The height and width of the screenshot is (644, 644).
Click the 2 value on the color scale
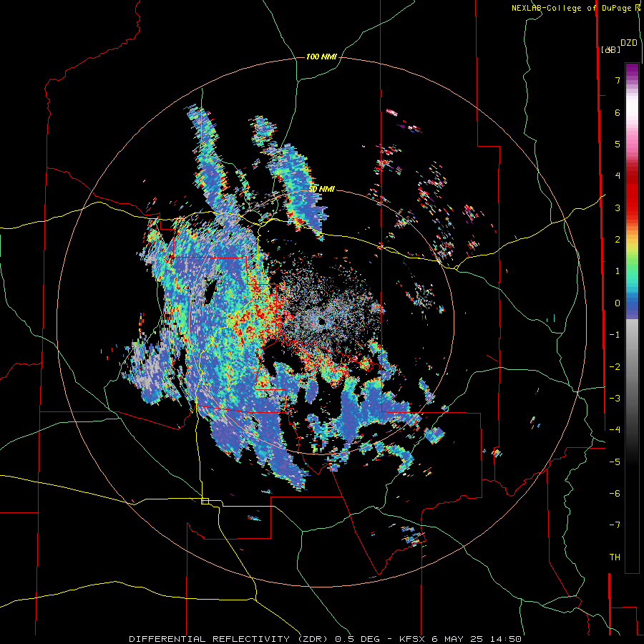pos(618,240)
